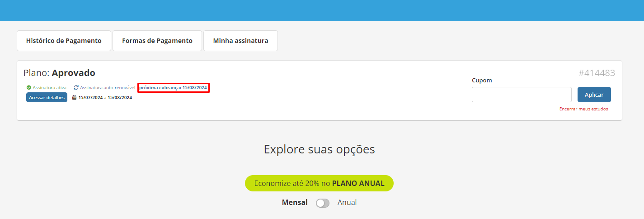Viewport: 644px width, 219px height.
Task: Click the Economize até 20% PLANO ANUAL badge
Action: click(x=319, y=183)
